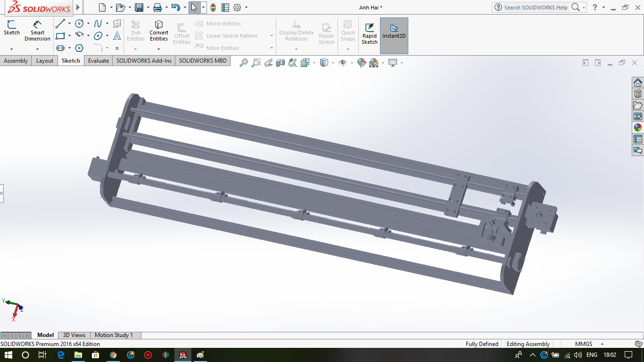Click the Search SOLIDWORKS Help field
644x362 pixels.
click(536, 8)
